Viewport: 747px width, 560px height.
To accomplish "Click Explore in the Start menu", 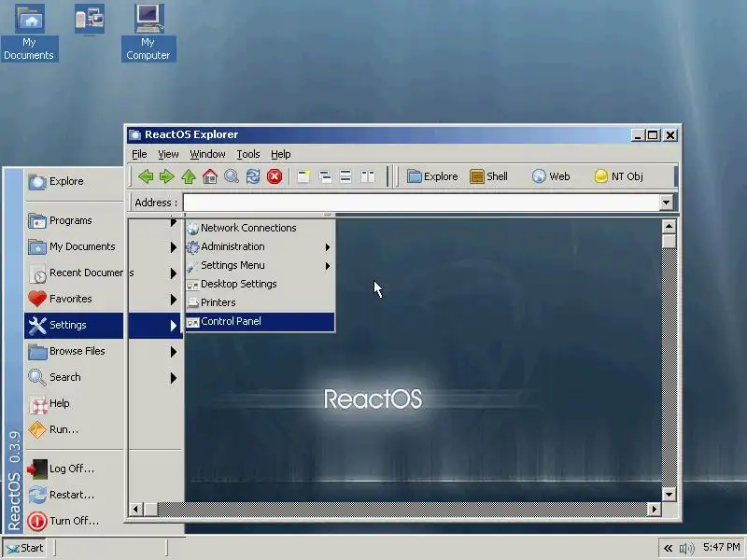I will click(x=74, y=181).
